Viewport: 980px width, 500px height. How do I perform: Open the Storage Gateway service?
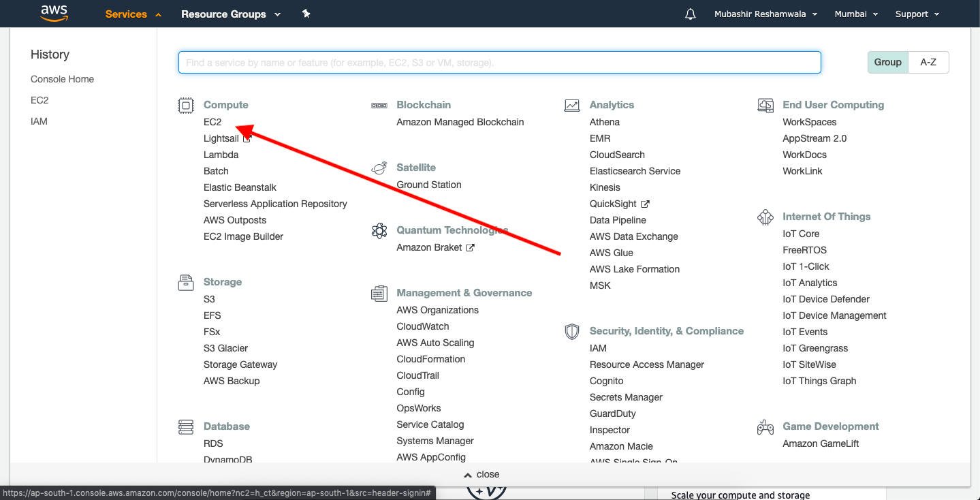click(x=240, y=364)
